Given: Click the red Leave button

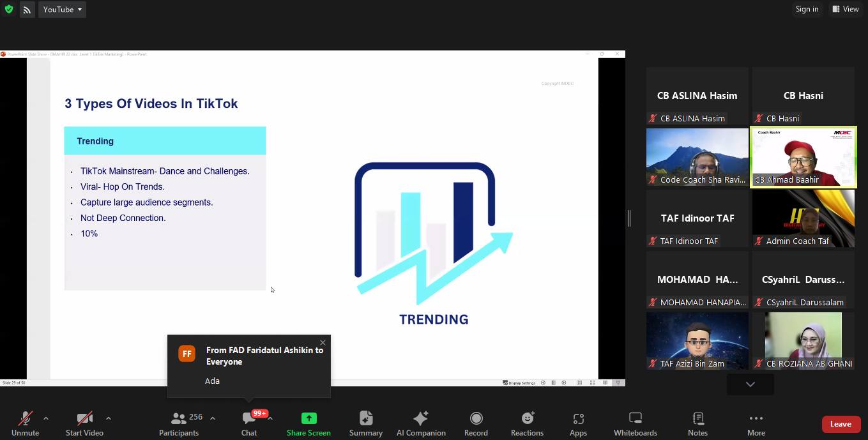Looking at the screenshot, I should point(841,424).
